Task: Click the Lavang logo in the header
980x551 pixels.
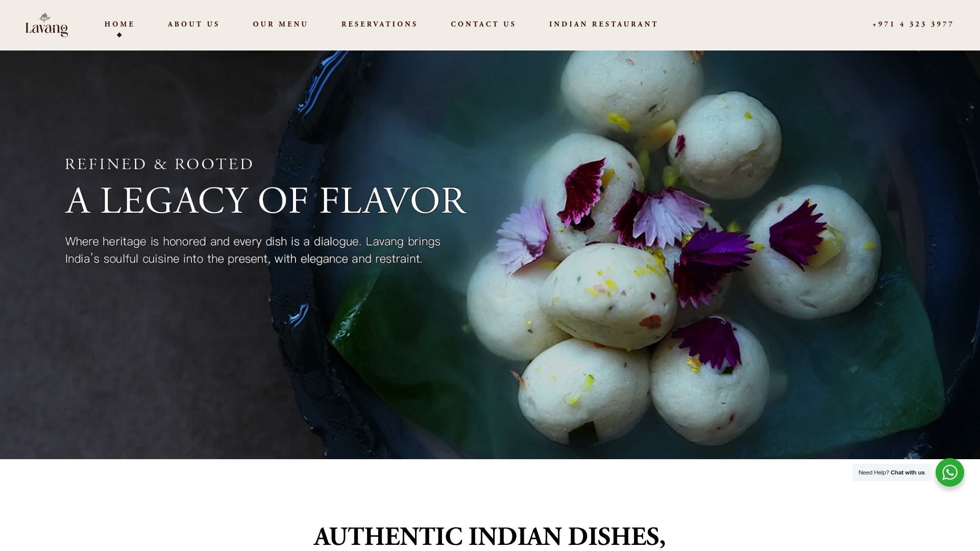Action: (x=46, y=25)
